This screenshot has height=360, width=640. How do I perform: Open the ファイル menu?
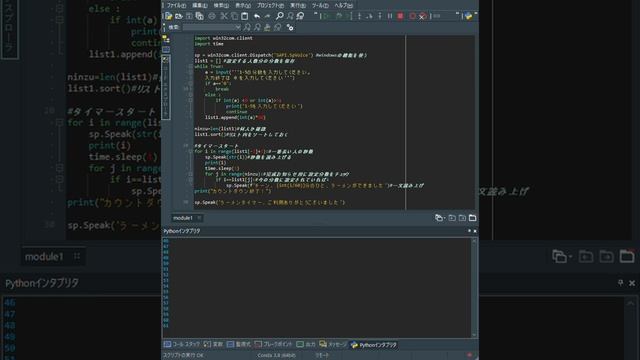(176, 5)
